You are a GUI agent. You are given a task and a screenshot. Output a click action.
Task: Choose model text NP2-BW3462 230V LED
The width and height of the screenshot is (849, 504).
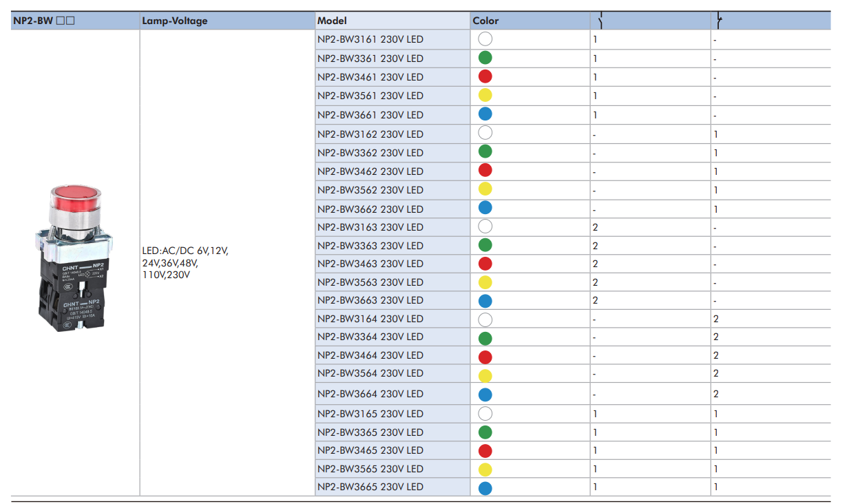tap(370, 171)
